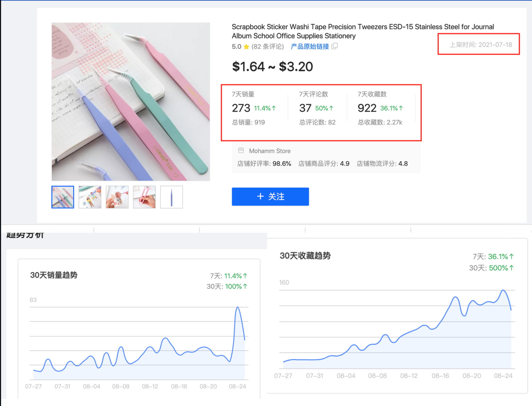Select the sticker-picking hand thumbnail

[x=117, y=197]
